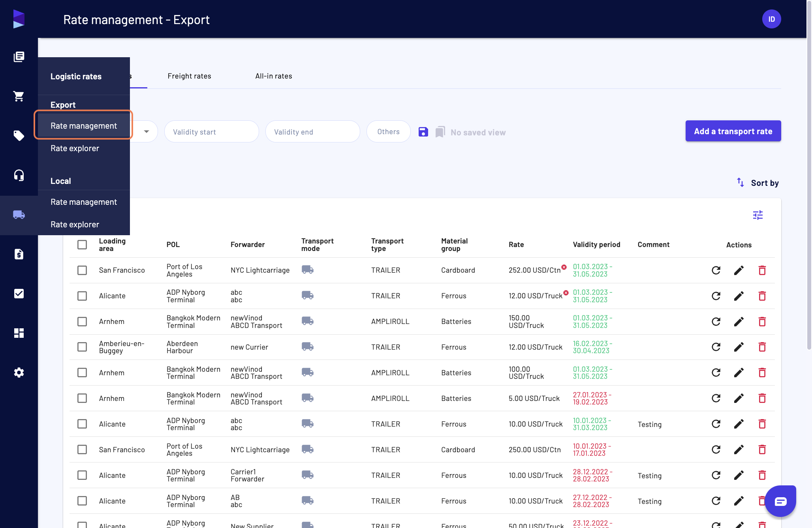Check the Arnhem 150.00 USD/Truck row
Image resolution: width=812 pixels, height=528 pixels.
click(x=82, y=322)
